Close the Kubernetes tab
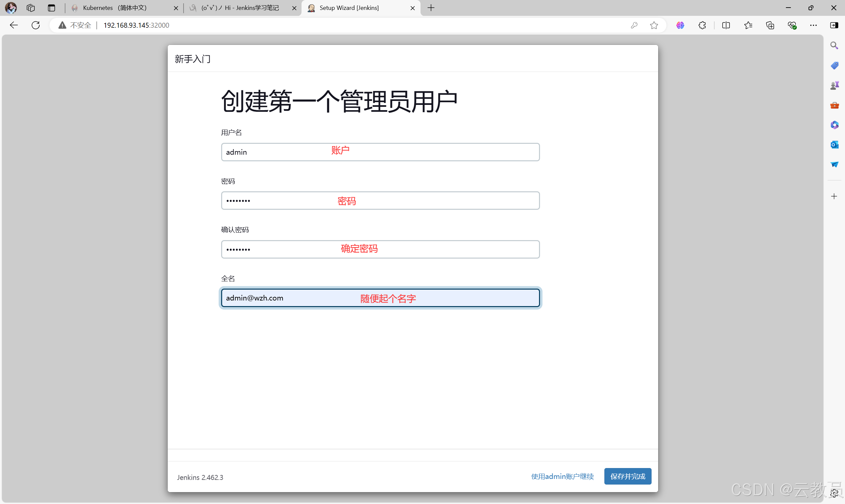The width and height of the screenshot is (845, 504). point(176,8)
